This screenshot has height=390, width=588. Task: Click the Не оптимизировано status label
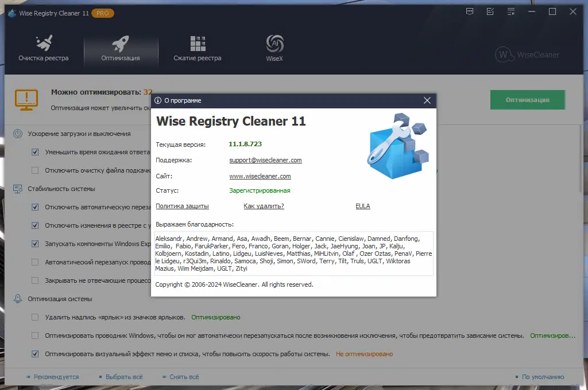pyautogui.click(x=364, y=354)
